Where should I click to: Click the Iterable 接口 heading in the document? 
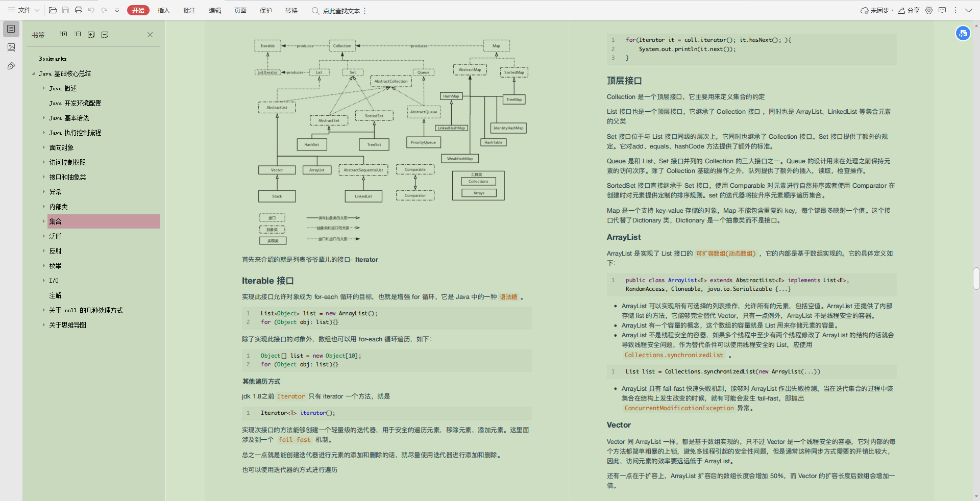267,281
